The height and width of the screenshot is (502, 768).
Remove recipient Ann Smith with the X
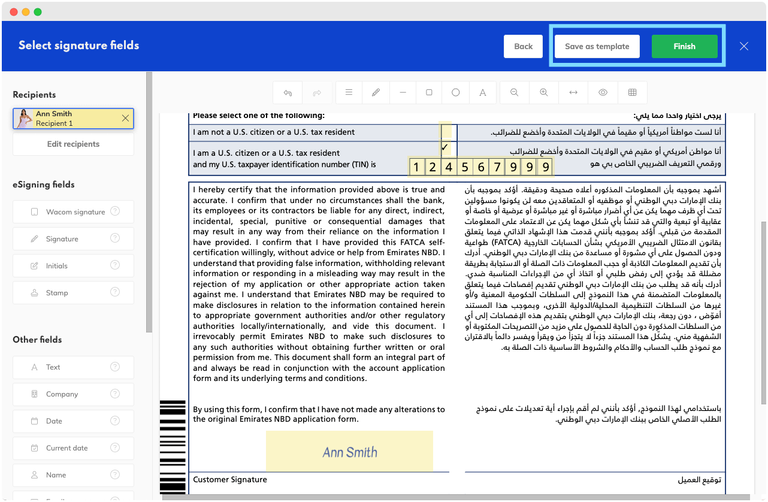point(125,119)
